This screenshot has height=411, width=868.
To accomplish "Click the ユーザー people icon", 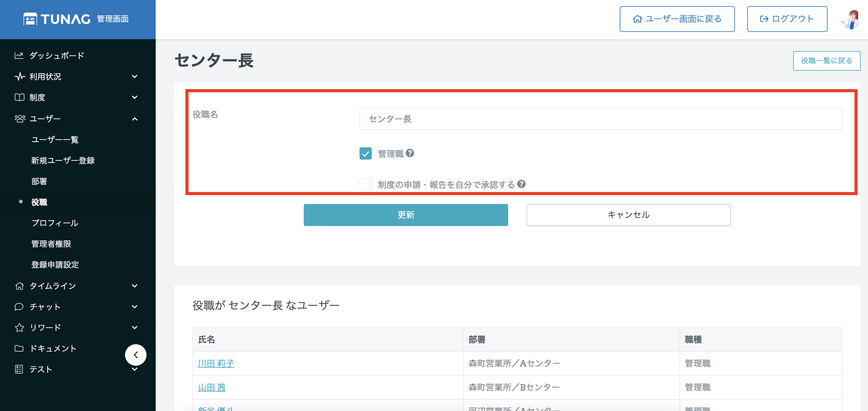I will pyautogui.click(x=20, y=119).
